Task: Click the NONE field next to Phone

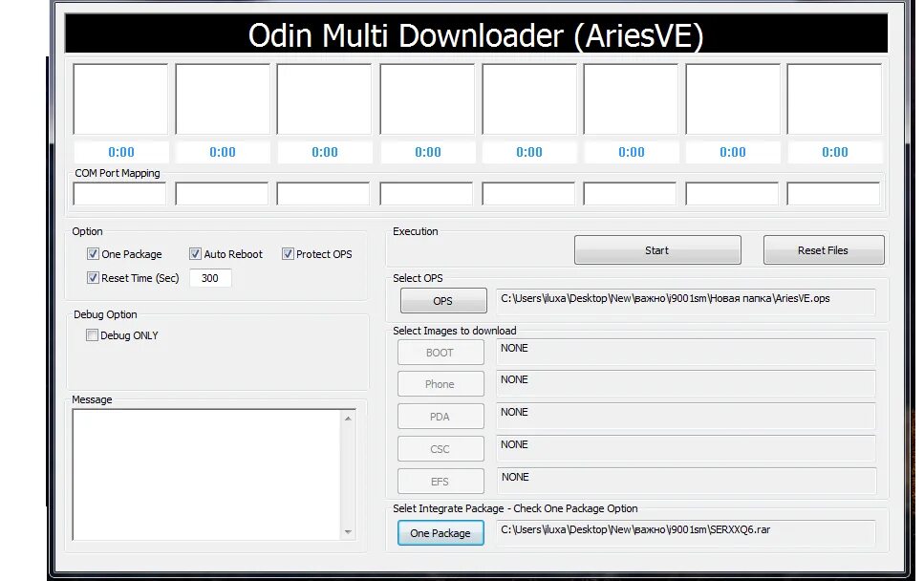Action: tap(686, 383)
